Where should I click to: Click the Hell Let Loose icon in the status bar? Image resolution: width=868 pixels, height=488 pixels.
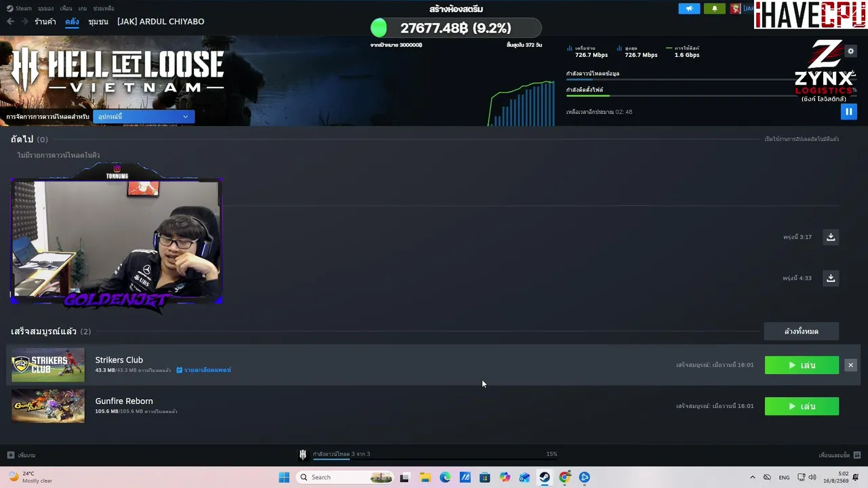pyautogui.click(x=303, y=454)
